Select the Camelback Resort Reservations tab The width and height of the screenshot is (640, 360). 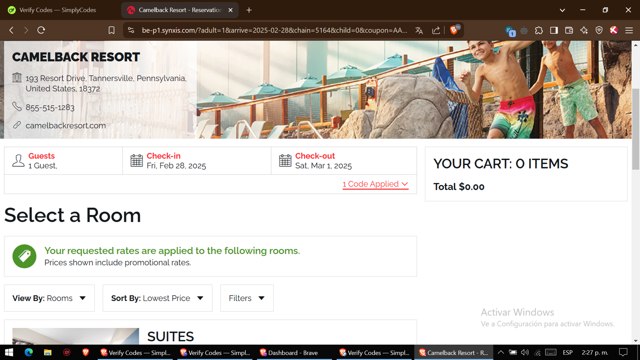point(180,10)
